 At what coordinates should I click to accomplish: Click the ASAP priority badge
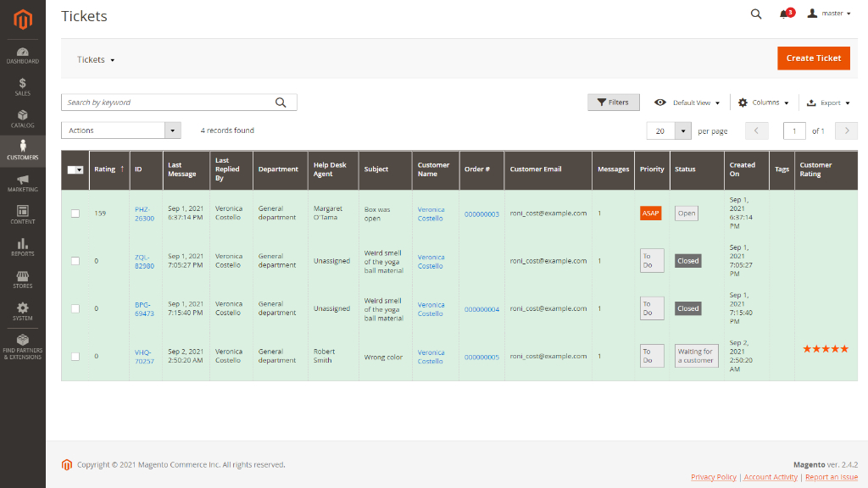(650, 213)
